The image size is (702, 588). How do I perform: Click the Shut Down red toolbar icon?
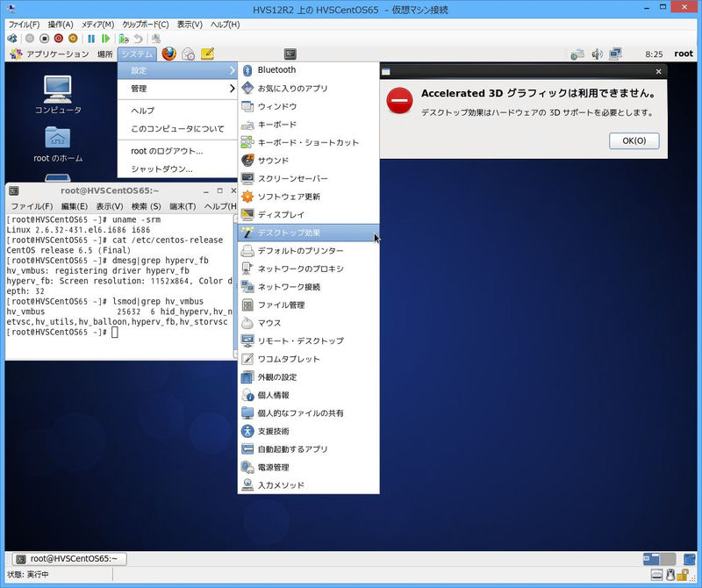58,39
